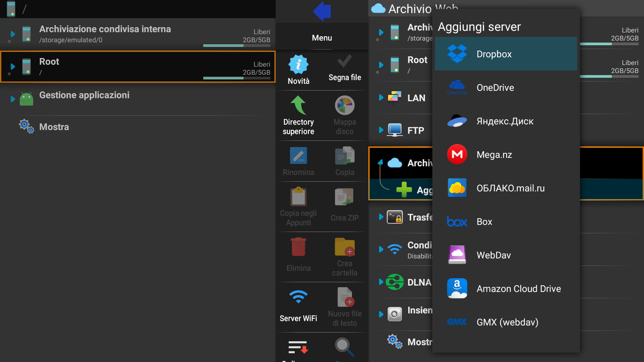Expand Gestione applicazioni entry

(x=13, y=99)
